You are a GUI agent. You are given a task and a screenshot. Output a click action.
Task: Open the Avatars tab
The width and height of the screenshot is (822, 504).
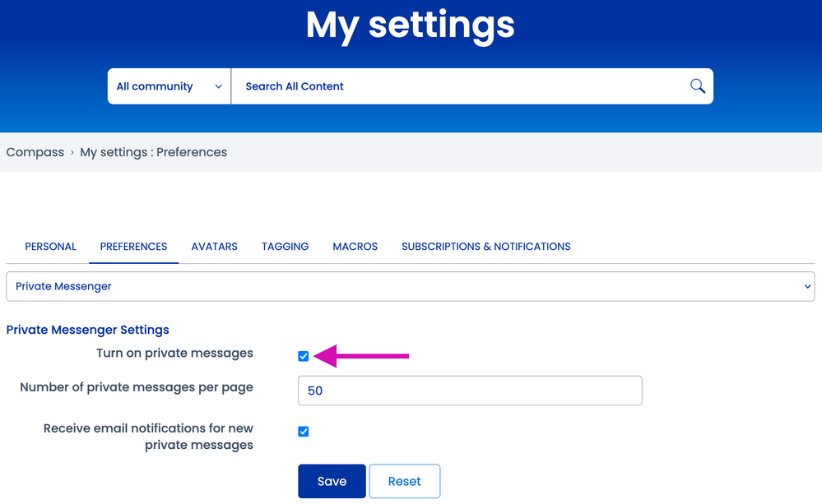point(214,247)
